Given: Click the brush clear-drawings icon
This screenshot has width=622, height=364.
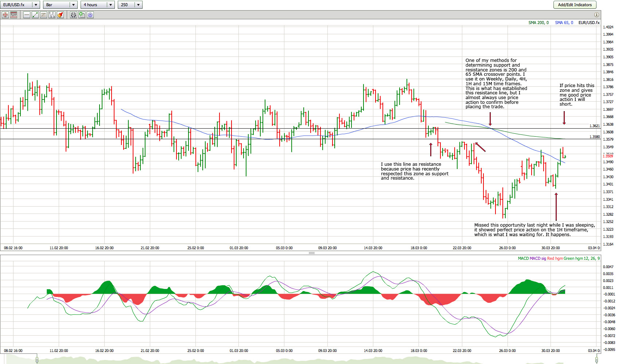Looking at the screenshot, I should (x=60, y=15).
